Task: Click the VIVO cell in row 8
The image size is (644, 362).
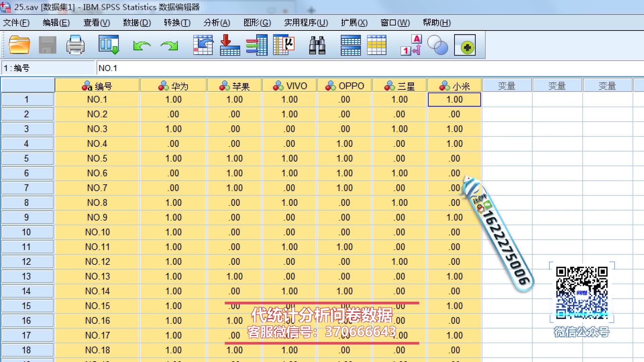Action: click(289, 203)
